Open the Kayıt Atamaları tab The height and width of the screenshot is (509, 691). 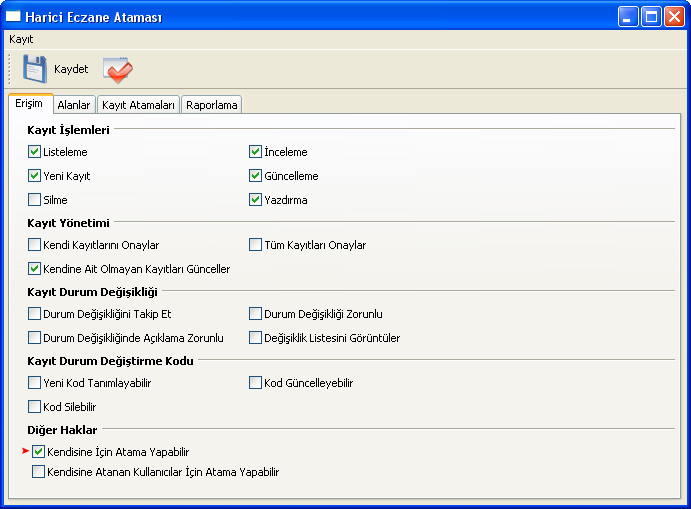139,105
